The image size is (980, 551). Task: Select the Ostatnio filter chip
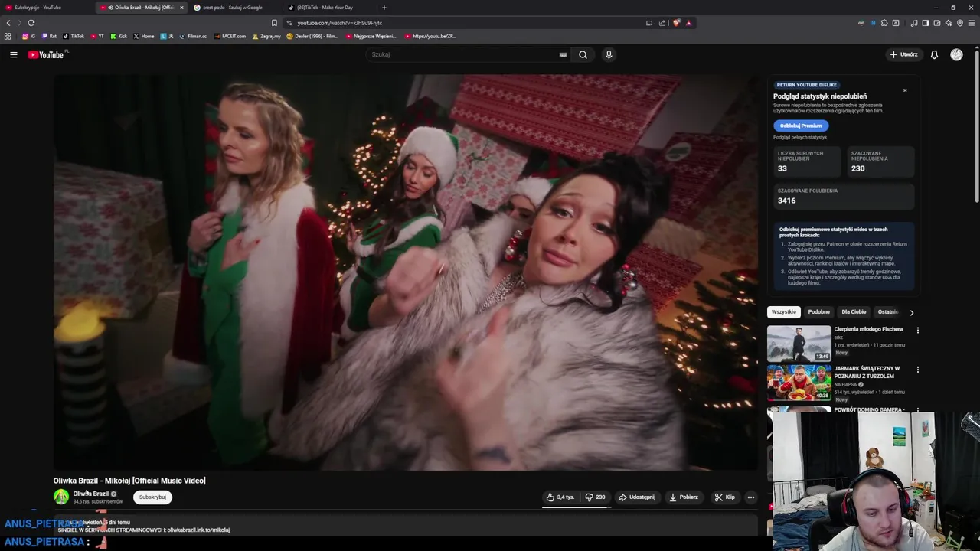pyautogui.click(x=888, y=312)
